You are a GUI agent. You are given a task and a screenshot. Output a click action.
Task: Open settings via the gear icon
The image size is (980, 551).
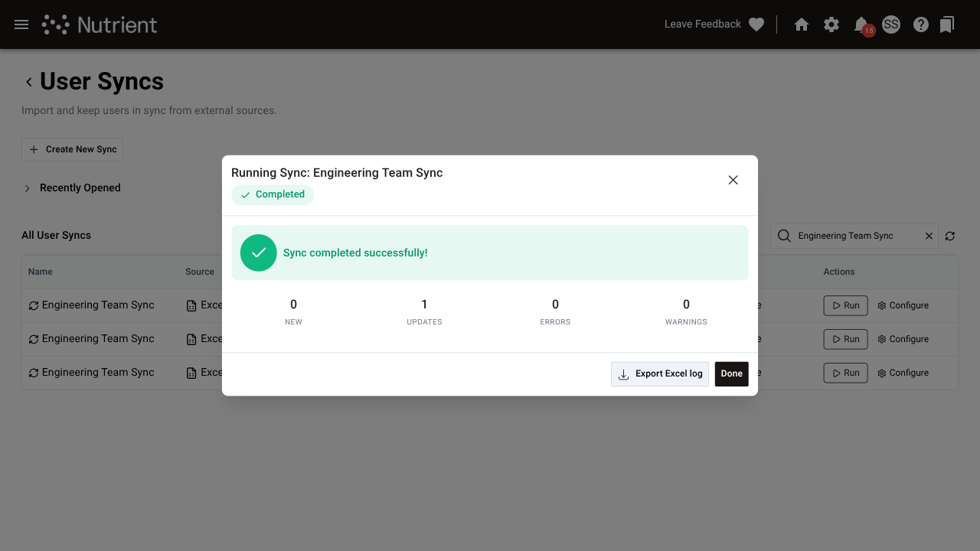click(831, 24)
